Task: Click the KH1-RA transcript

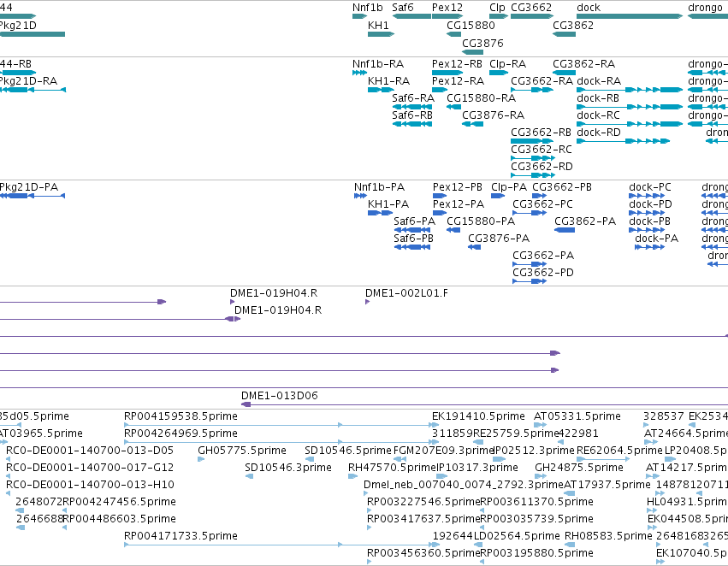Action: [x=382, y=90]
